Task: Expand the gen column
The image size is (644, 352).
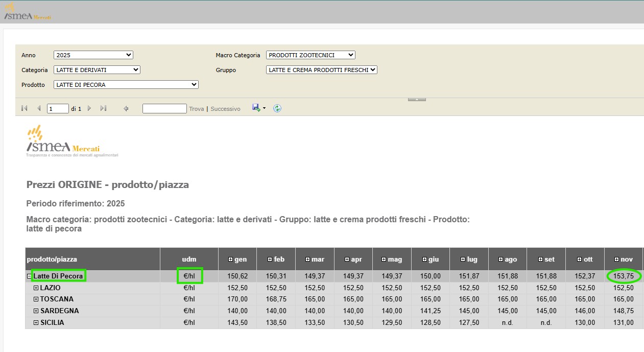Action: coord(230,260)
